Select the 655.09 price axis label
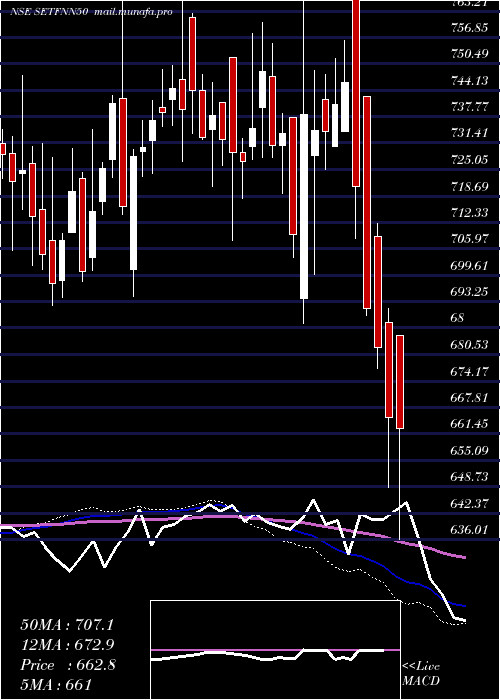The width and height of the screenshot is (500, 700). tap(470, 450)
